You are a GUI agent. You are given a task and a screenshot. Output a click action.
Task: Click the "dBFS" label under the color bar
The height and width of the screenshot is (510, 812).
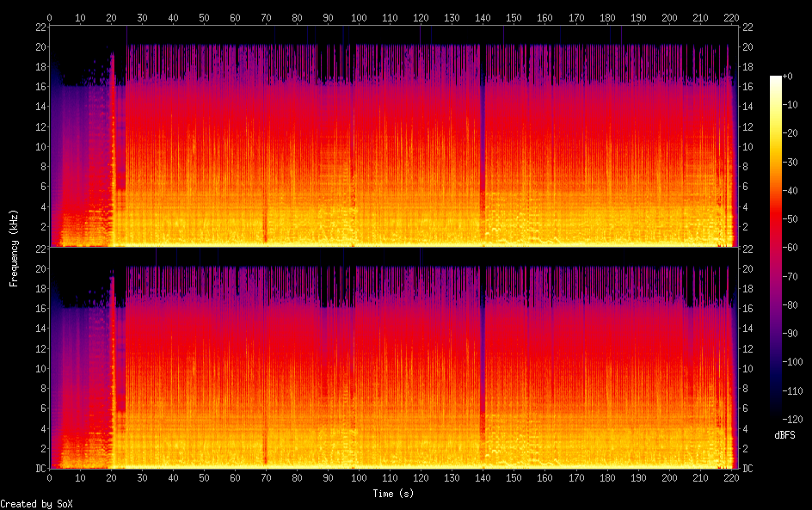[x=784, y=435]
